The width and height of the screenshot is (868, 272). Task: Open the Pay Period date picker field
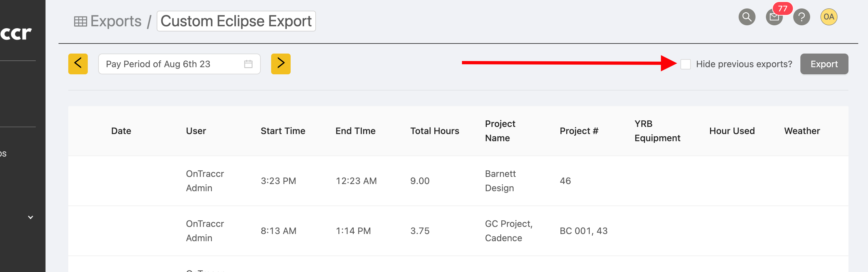coord(179,64)
